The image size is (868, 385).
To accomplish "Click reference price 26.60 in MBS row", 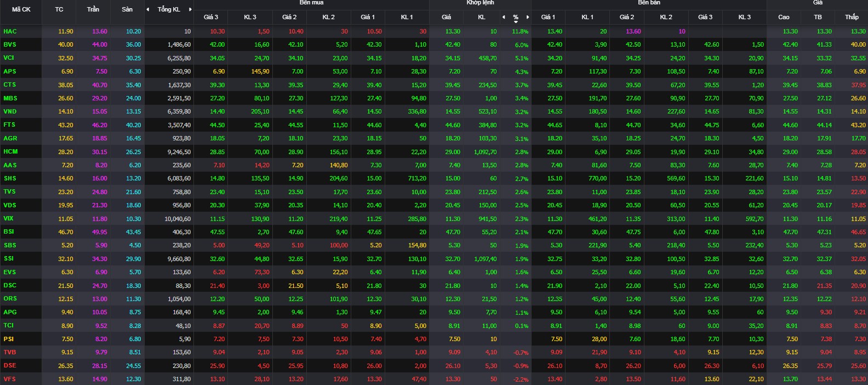I will [66, 98].
